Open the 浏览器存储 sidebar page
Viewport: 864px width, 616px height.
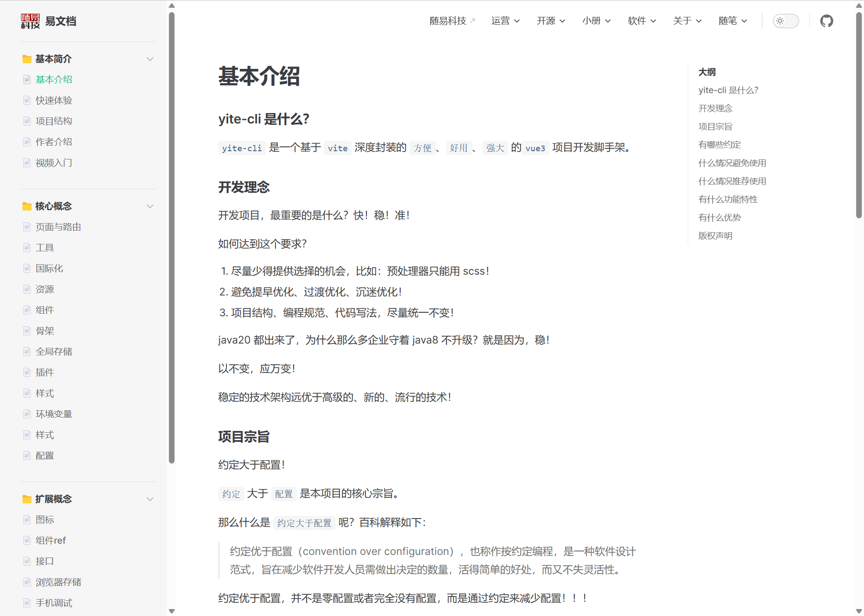point(58,582)
